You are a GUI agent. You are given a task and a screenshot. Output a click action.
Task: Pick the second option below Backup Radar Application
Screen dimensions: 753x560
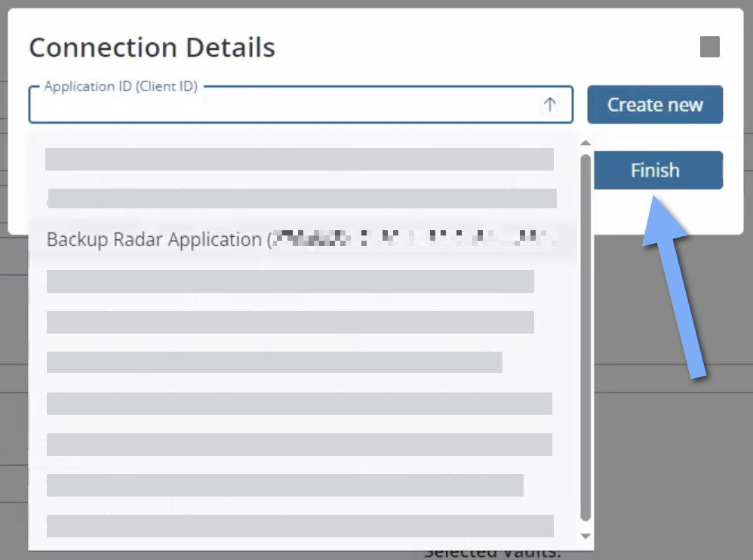290,322
